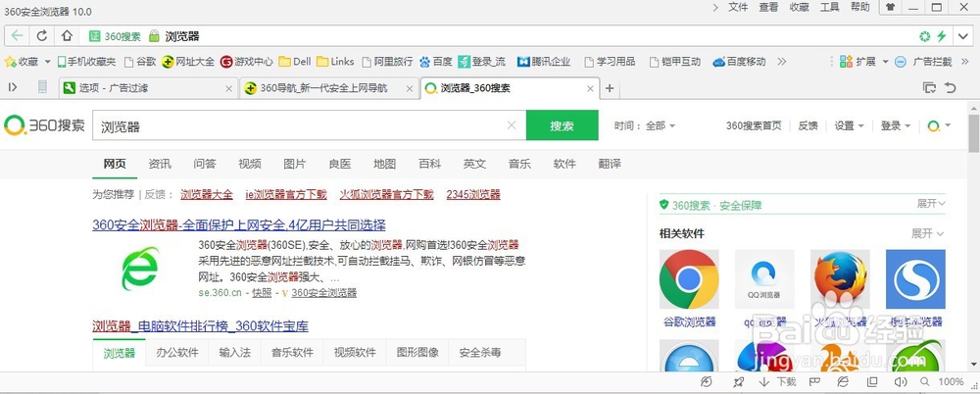Mute page sound via speaker icon
Image resolution: width=980 pixels, height=394 pixels.
[x=901, y=381]
